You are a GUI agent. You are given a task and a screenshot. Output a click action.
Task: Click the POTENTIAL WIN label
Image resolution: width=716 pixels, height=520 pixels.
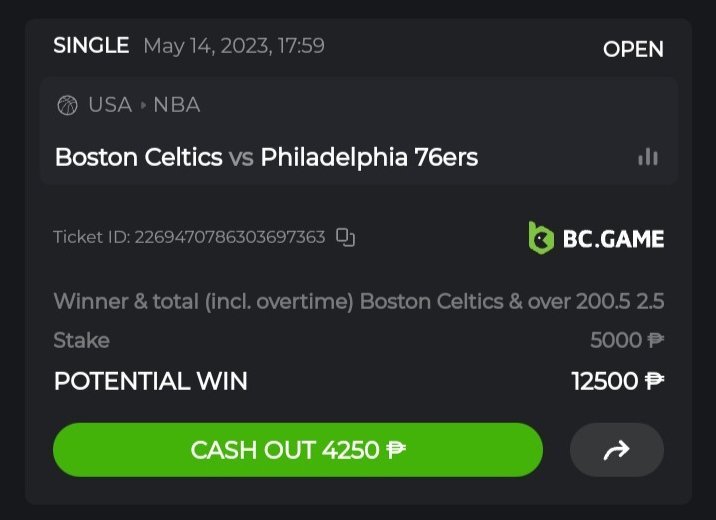150,381
